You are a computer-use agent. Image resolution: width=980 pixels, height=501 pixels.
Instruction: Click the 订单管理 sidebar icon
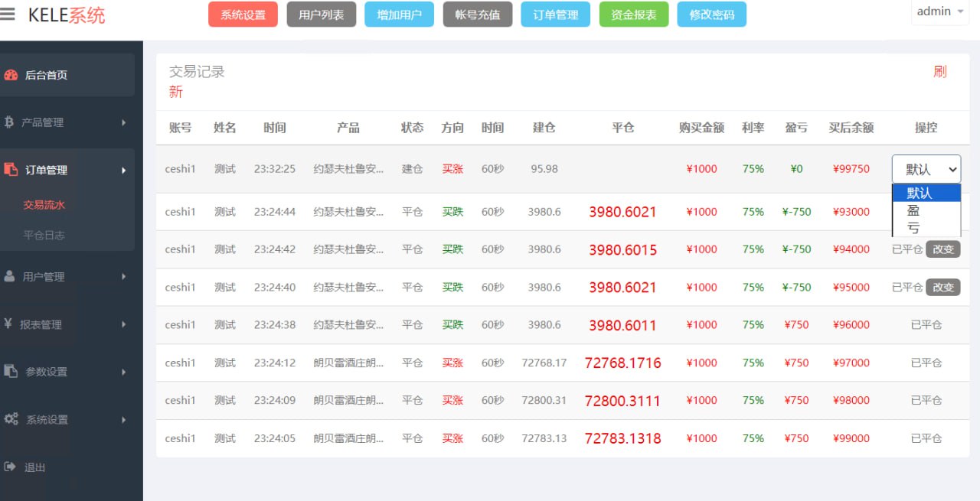coord(11,170)
